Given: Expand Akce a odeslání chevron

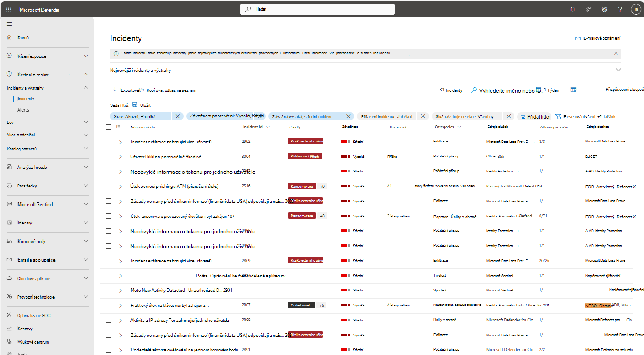Looking at the screenshot, I should coord(86,135).
